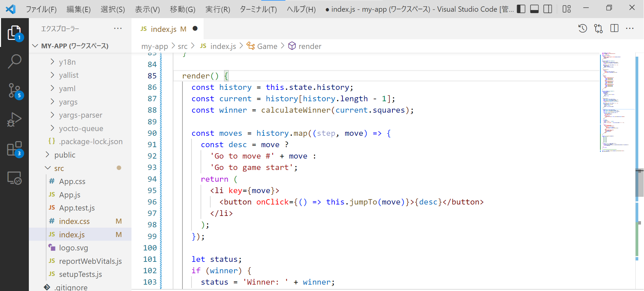644x291 pixels.
Task: Open the 編集(E) menu
Action: pos(78,9)
